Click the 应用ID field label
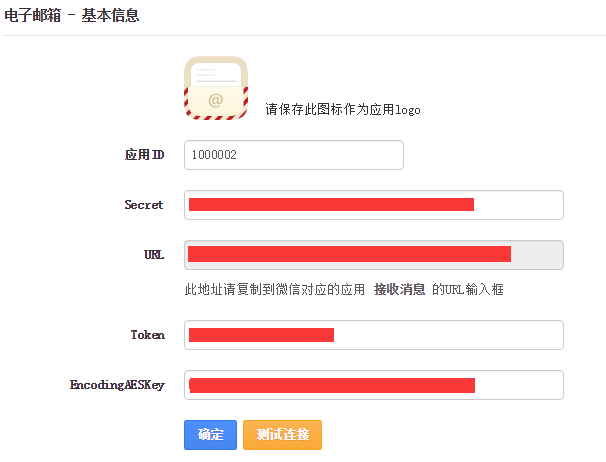606x462 pixels. (144, 155)
